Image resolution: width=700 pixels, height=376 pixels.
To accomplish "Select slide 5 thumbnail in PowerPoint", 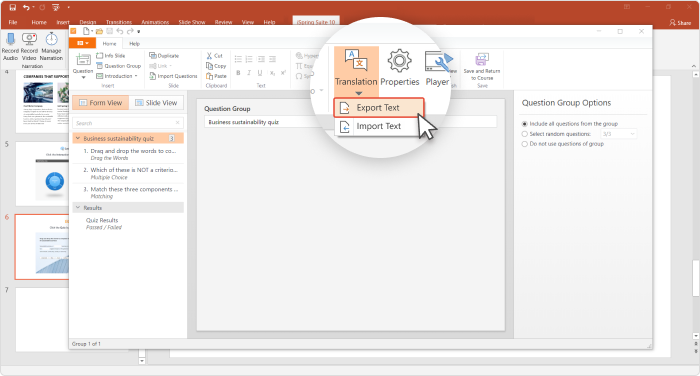I will [42, 173].
